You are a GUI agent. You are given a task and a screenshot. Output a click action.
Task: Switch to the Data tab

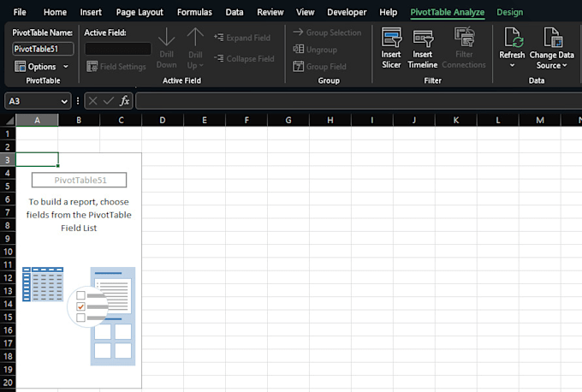tap(235, 12)
